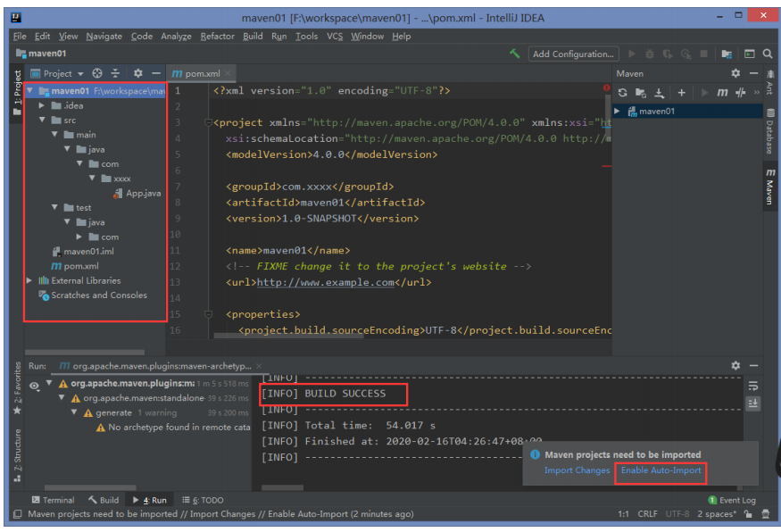Click Enable Auto-Import link

tap(661, 470)
